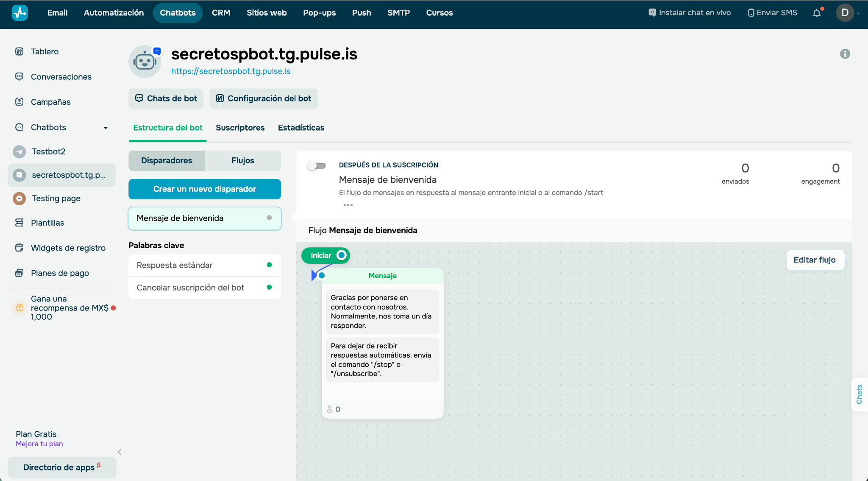Open Configuración del bot

tap(264, 98)
